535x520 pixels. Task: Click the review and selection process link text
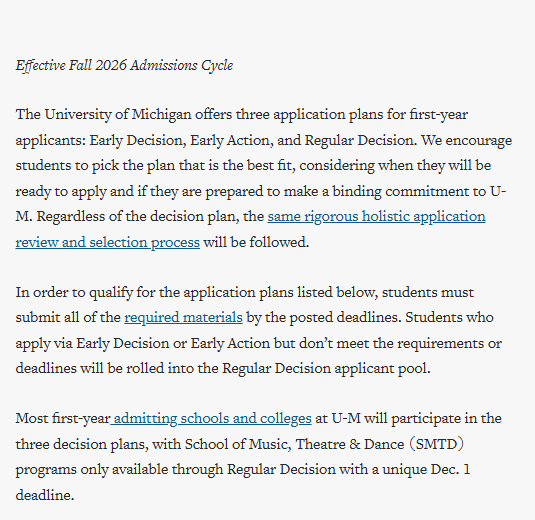[x=107, y=243]
